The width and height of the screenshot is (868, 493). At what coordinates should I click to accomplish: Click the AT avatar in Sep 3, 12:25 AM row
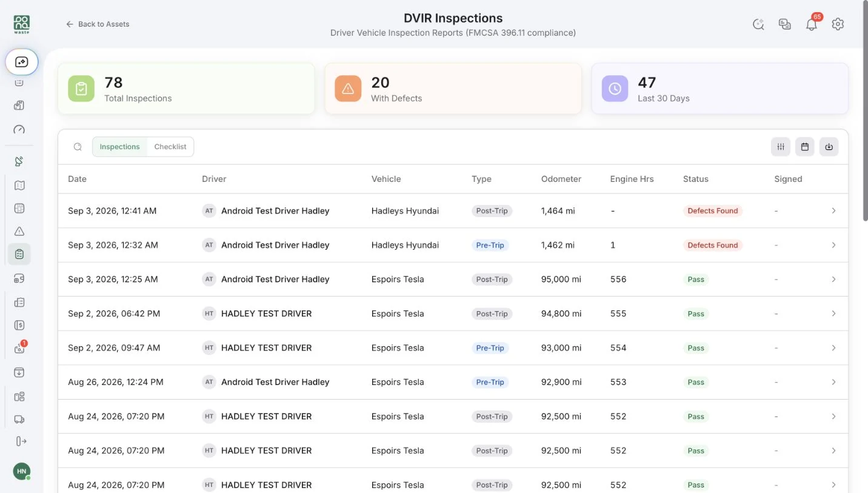209,280
